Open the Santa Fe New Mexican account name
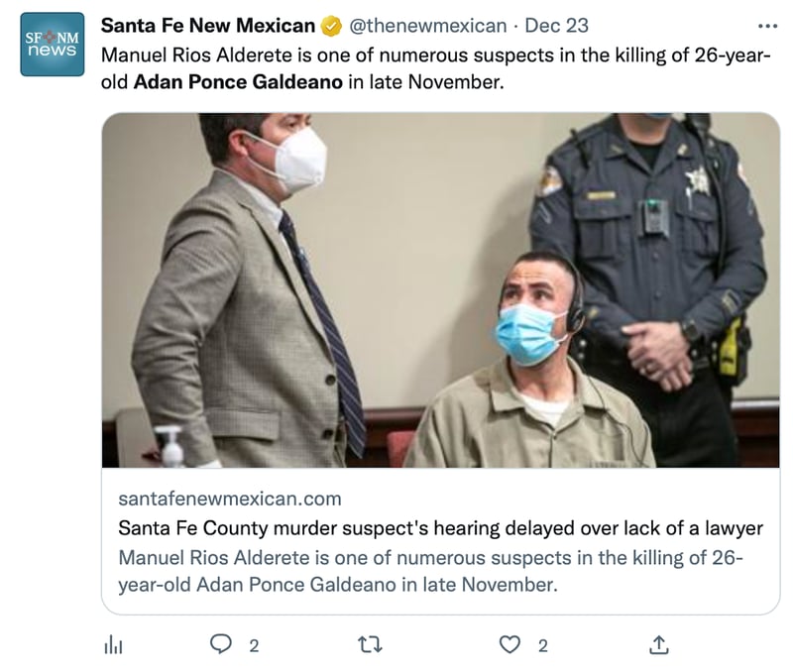The image size is (793, 672). [208, 26]
